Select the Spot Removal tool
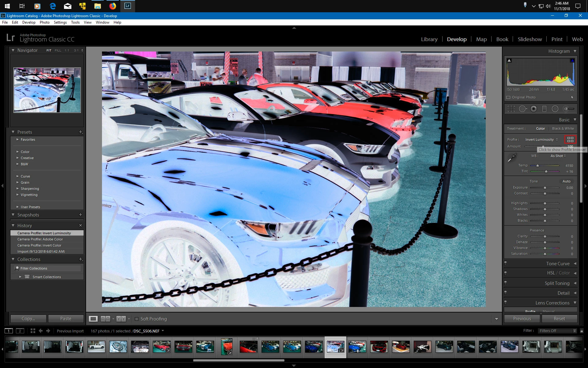 coord(523,109)
